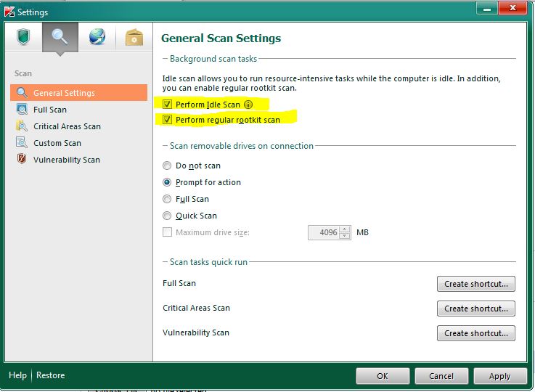This screenshot has height=392, width=535.
Task: Create shortcut for Vulnerability Scan
Action: 476,333
